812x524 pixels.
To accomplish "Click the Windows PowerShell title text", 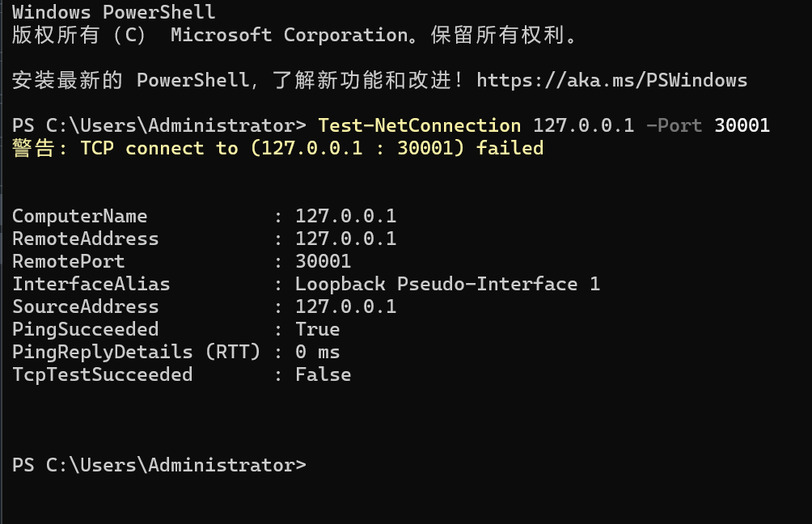I will [x=113, y=12].
